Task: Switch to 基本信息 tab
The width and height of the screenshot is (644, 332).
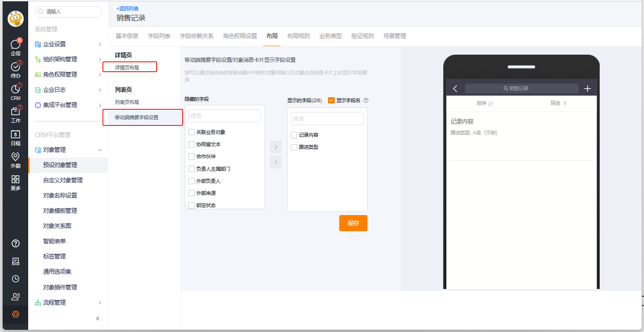Action: (x=127, y=36)
